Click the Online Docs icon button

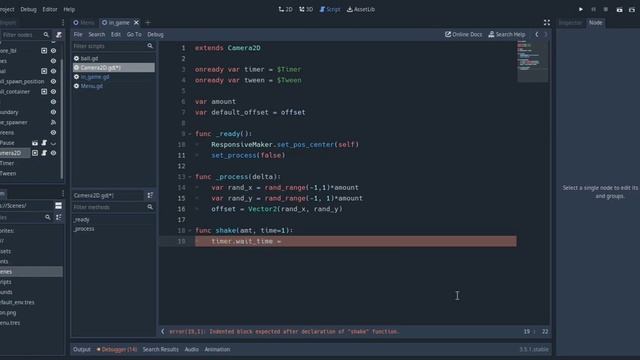coord(463,34)
